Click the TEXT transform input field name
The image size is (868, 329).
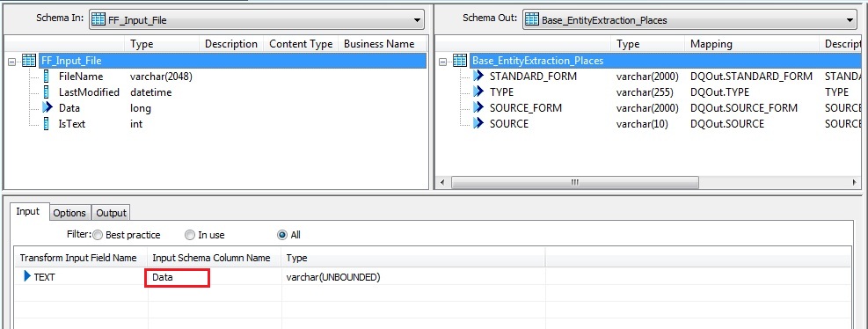point(44,277)
